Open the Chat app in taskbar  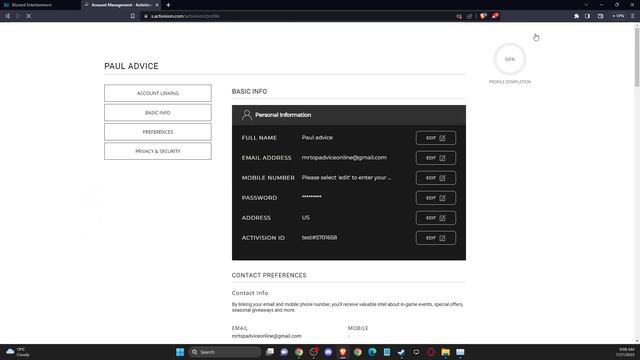coord(284,352)
